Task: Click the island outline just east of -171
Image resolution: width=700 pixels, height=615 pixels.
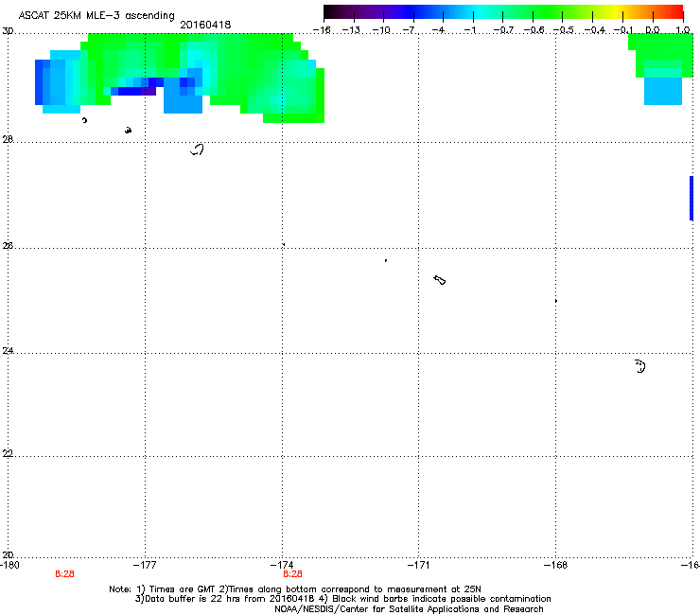Action: pos(440,280)
